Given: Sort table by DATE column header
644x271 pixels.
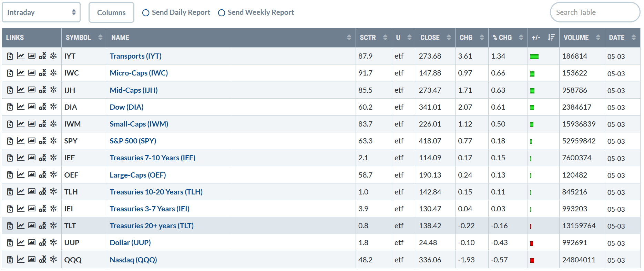Looking at the screenshot, I should pos(622,38).
